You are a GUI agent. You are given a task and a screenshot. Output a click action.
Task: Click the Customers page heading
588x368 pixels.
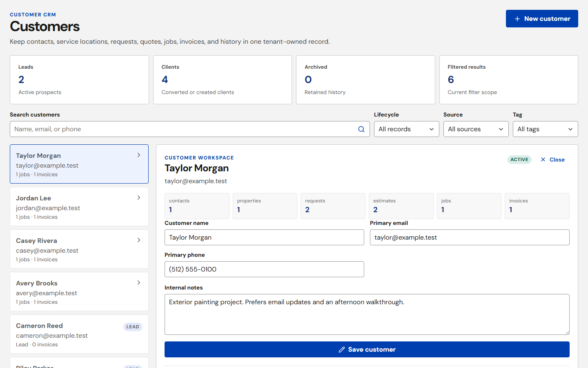point(45,27)
